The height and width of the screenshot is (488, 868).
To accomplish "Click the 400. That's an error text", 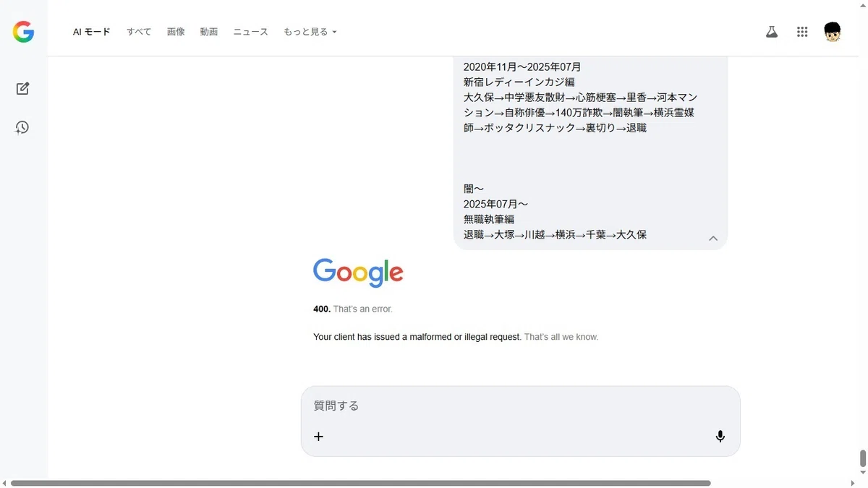I will tap(353, 309).
